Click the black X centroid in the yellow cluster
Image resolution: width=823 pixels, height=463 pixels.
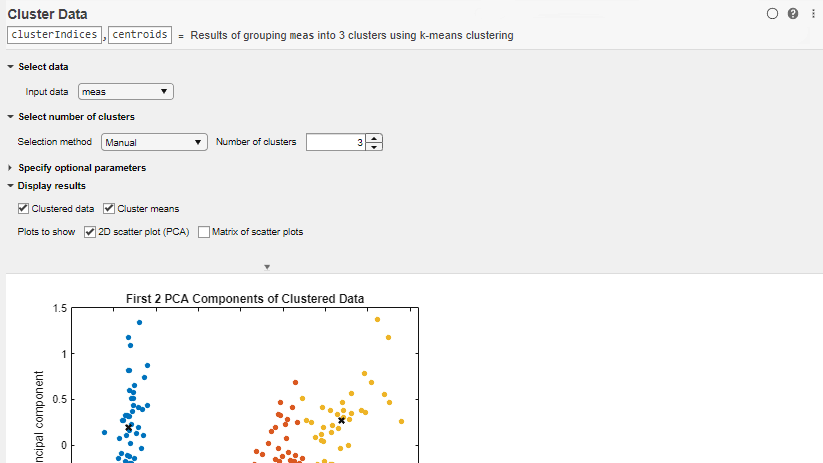click(x=341, y=420)
